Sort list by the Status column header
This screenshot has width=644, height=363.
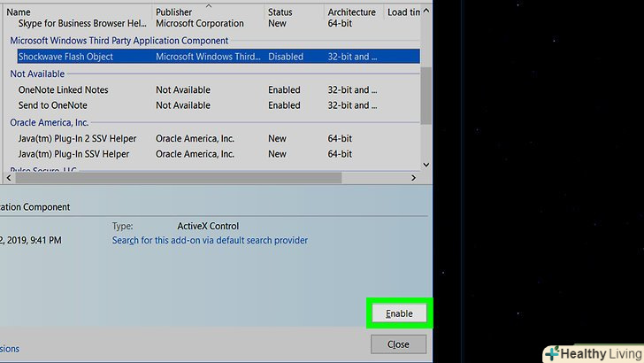click(280, 12)
